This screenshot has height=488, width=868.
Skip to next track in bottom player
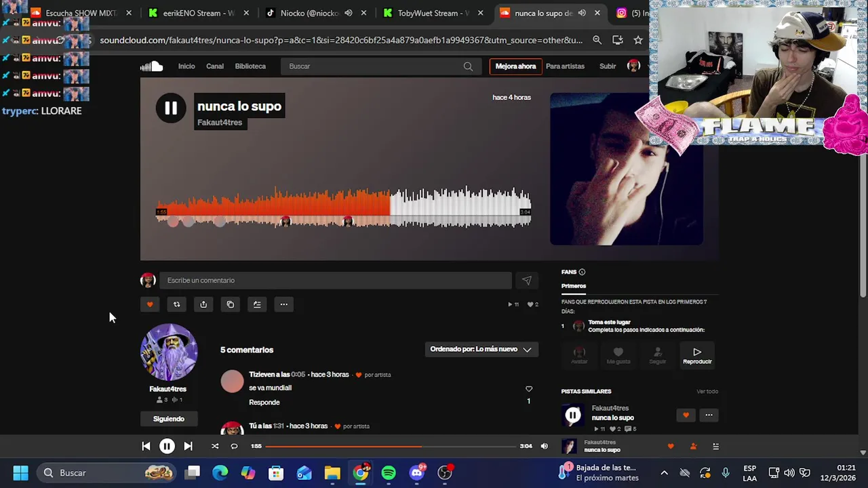click(x=188, y=446)
